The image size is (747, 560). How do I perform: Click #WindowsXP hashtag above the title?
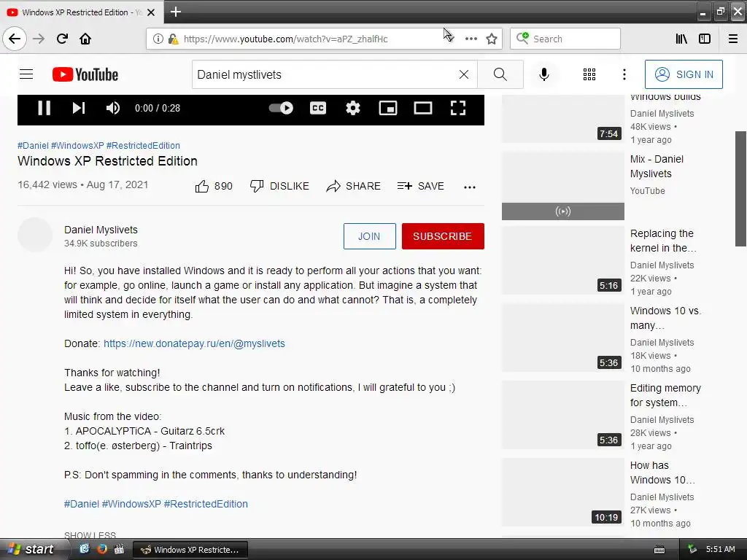coord(77,146)
